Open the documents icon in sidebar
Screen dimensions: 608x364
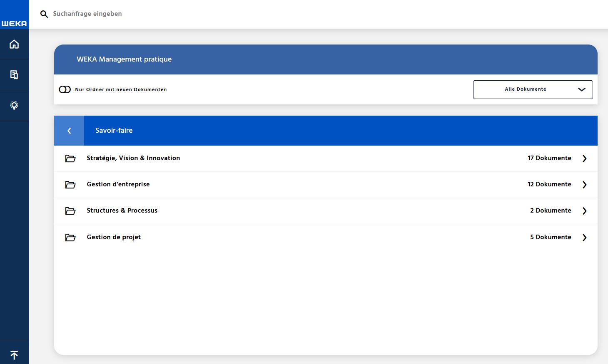click(14, 75)
